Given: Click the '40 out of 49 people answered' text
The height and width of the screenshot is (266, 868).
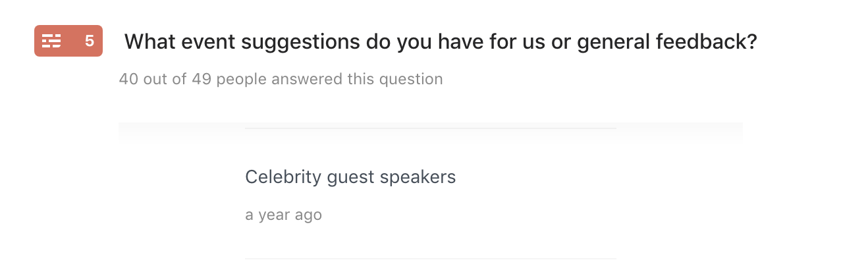Looking at the screenshot, I should pyautogui.click(x=281, y=80).
